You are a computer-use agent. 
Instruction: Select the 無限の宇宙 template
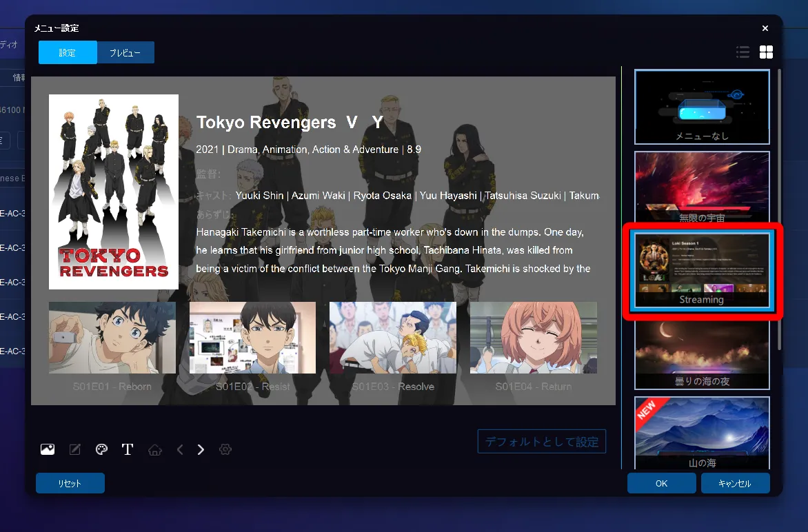pyautogui.click(x=702, y=187)
